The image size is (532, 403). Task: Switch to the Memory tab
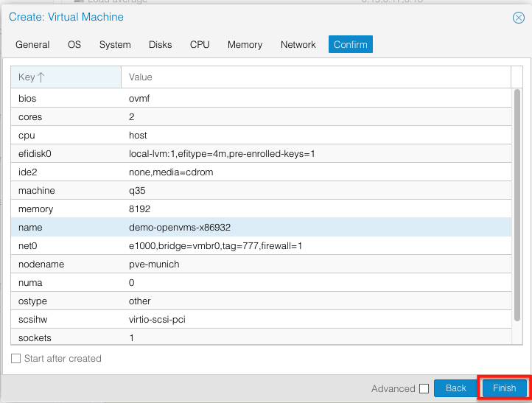(245, 44)
